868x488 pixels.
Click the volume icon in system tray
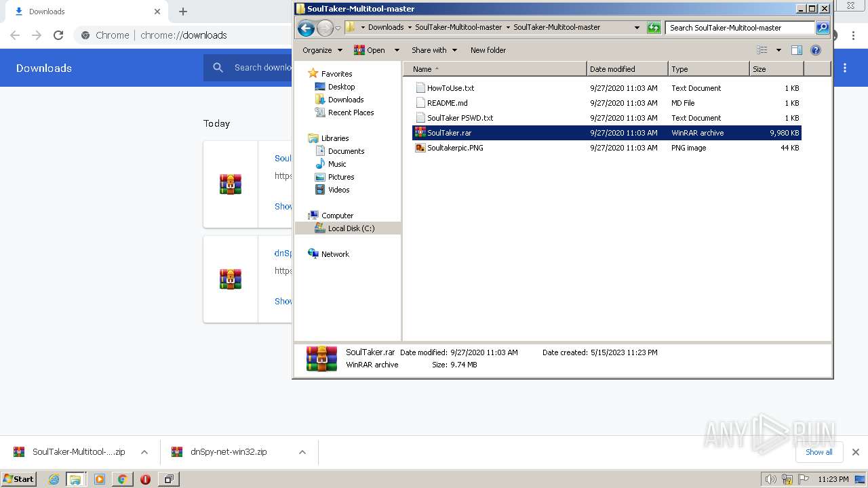pos(771,479)
